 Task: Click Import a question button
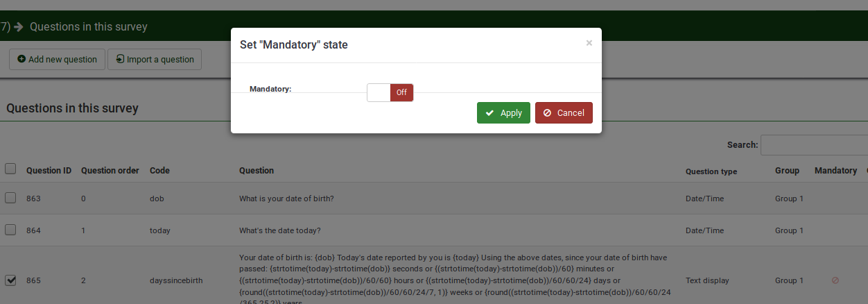pos(155,60)
